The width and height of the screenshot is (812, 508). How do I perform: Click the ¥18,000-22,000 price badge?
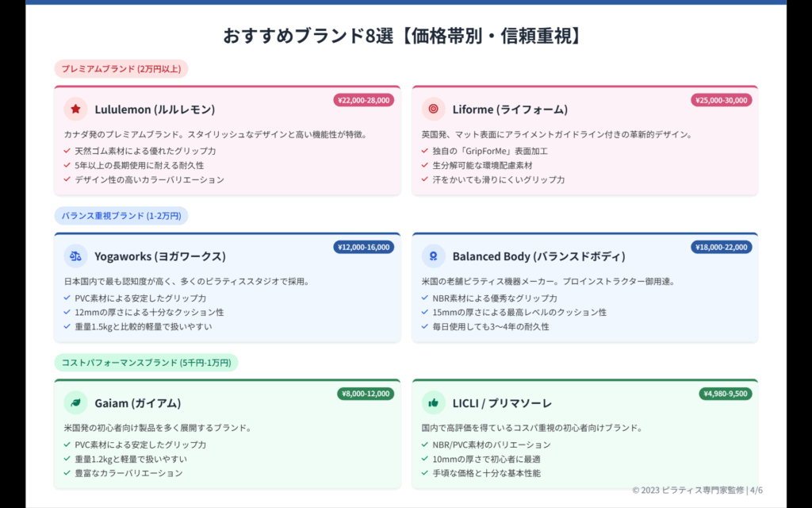click(x=721, y=247)
